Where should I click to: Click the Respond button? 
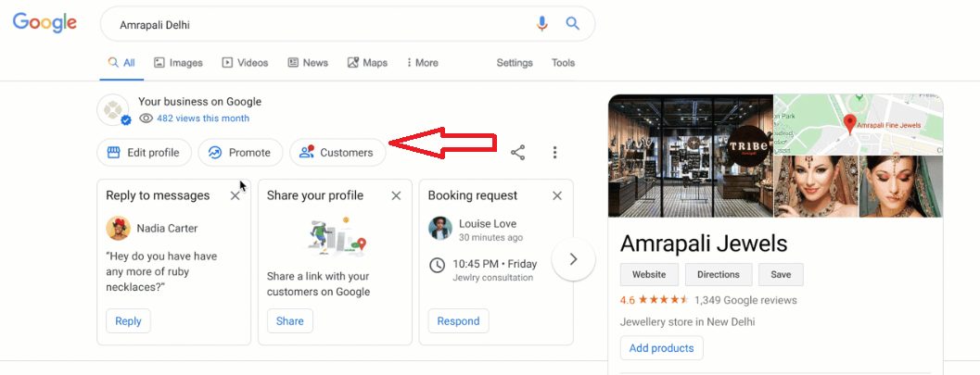[x=459, y=320]
